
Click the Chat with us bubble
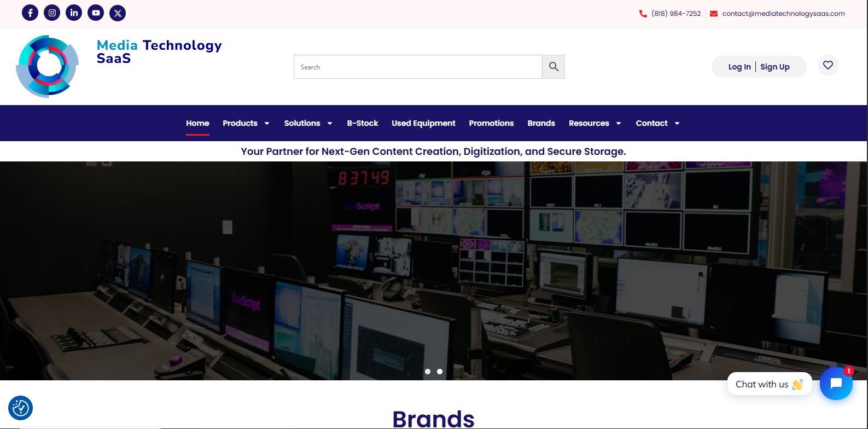click(770, 384)
